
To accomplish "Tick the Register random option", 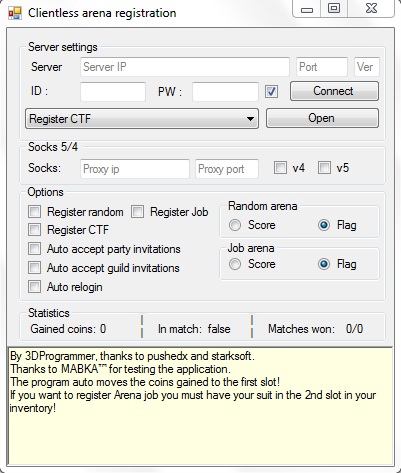I will [35, 211].
